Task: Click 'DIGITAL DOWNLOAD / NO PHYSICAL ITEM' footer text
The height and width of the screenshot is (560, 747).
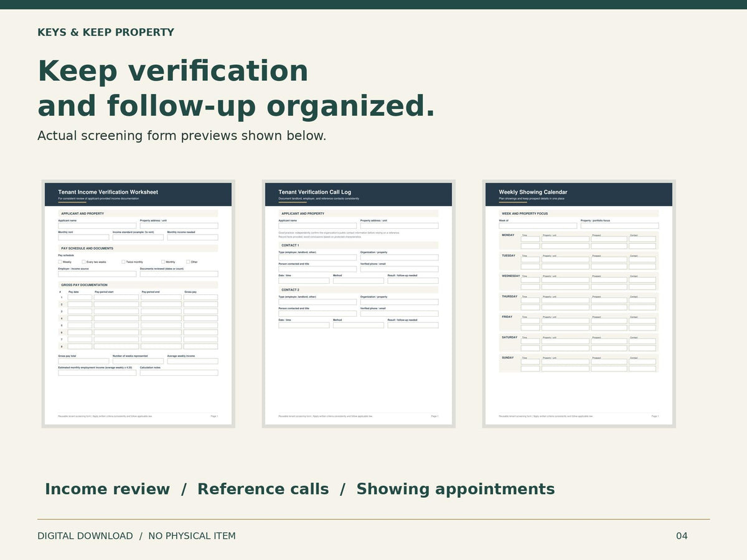Action: point(136,536)
